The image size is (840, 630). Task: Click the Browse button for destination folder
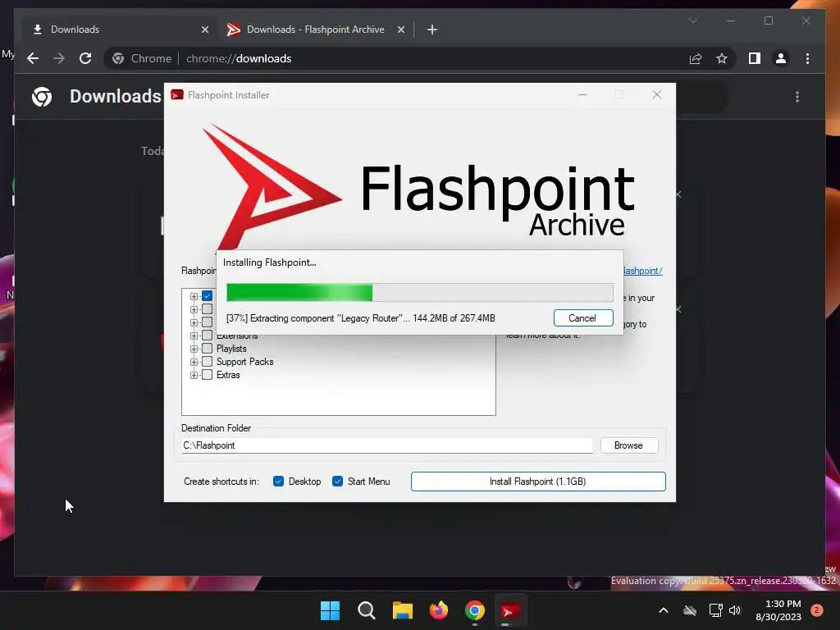pyautogui.click(x=628, y=445)
